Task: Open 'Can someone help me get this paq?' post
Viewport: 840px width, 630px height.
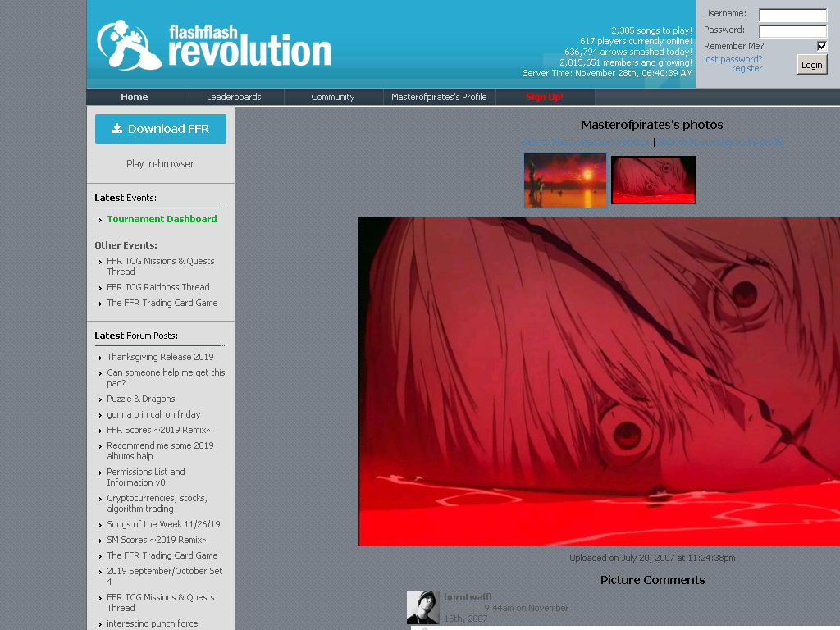Action: click(166, 377)
